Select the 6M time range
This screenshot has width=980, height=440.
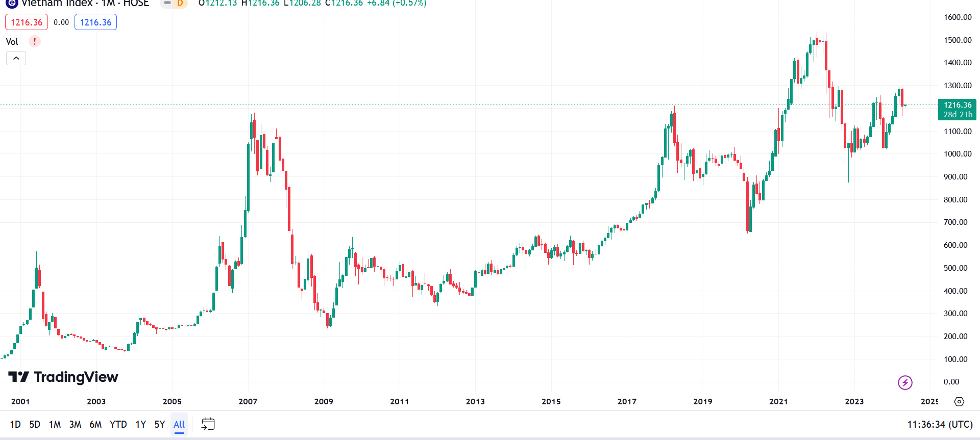pyautogui.click(x=95, y=424)
